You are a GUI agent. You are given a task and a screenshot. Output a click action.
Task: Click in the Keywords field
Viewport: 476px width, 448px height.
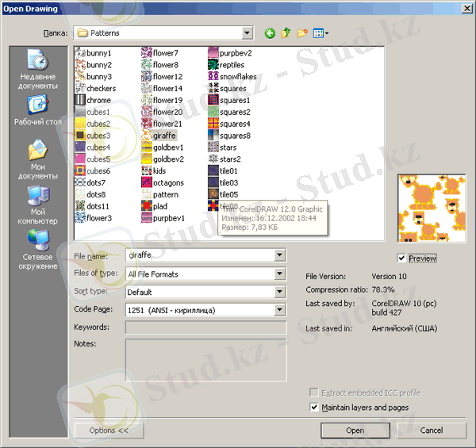click(205, 327)
